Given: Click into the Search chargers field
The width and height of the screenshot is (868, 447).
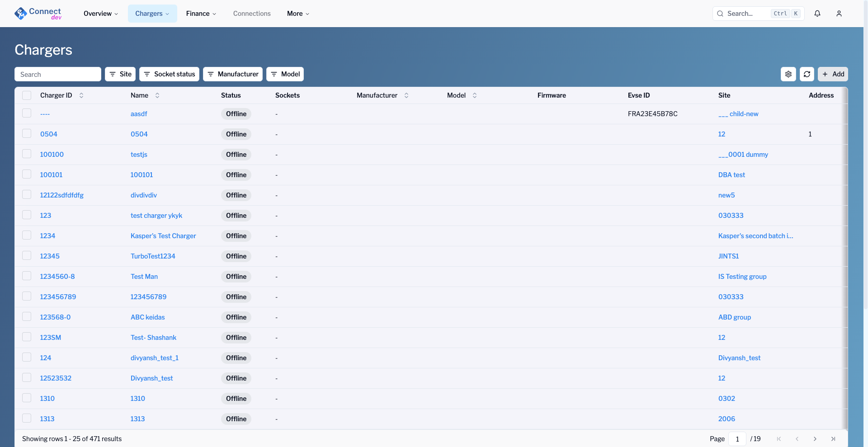Looking at the screenshot, I should click(x=58, y=74).
